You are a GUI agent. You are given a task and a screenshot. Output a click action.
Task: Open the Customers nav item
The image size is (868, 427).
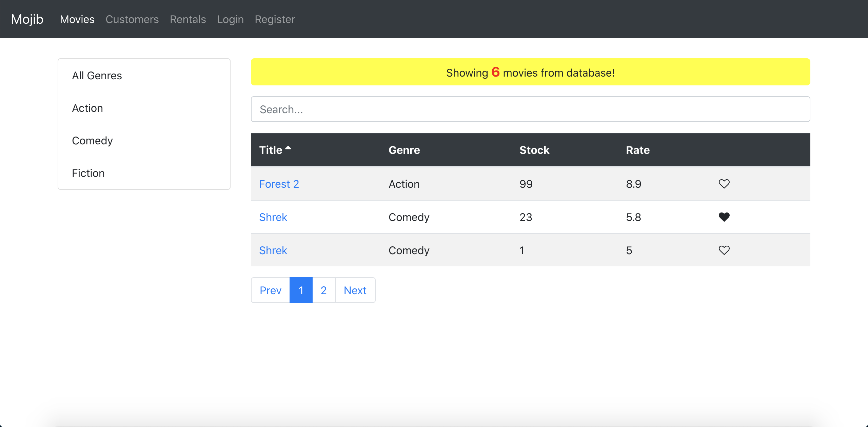point(132,19)
